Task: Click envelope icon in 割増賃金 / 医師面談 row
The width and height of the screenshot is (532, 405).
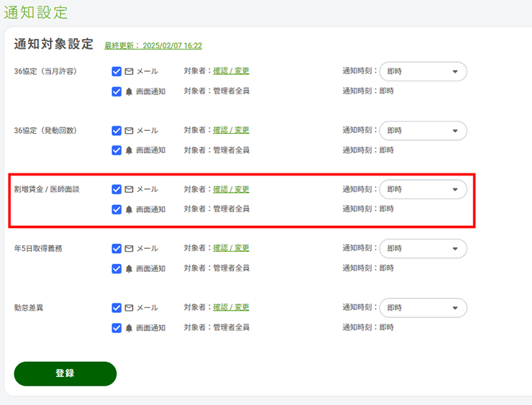Action: click(129, 189)
